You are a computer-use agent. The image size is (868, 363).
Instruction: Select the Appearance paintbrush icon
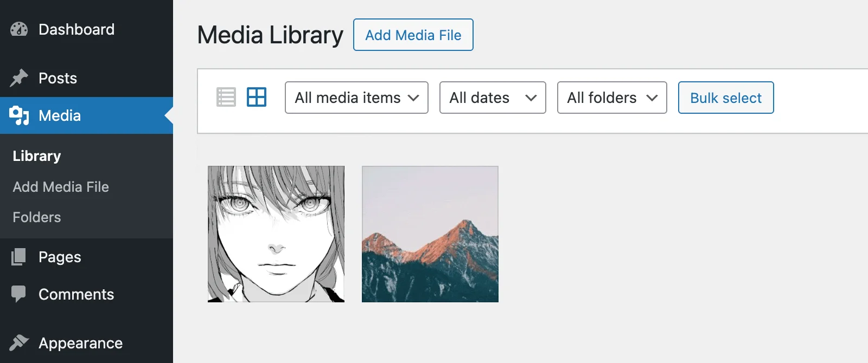tap(18, 342)
